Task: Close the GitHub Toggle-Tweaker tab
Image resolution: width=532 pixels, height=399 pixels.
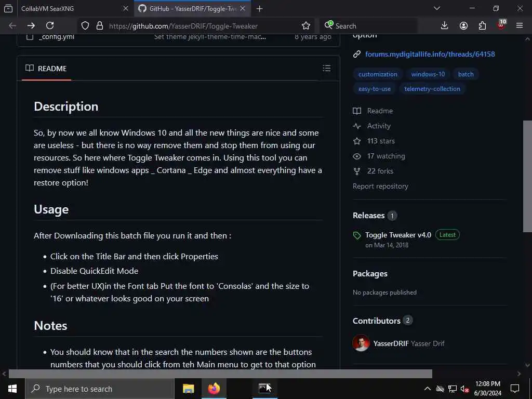Action: (x=243, y=8)
